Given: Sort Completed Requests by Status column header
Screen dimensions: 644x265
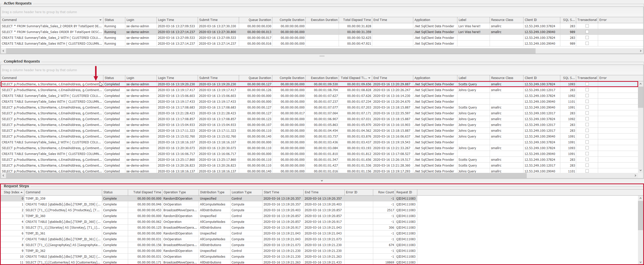Looking at the screenshot, I should 109,78.
